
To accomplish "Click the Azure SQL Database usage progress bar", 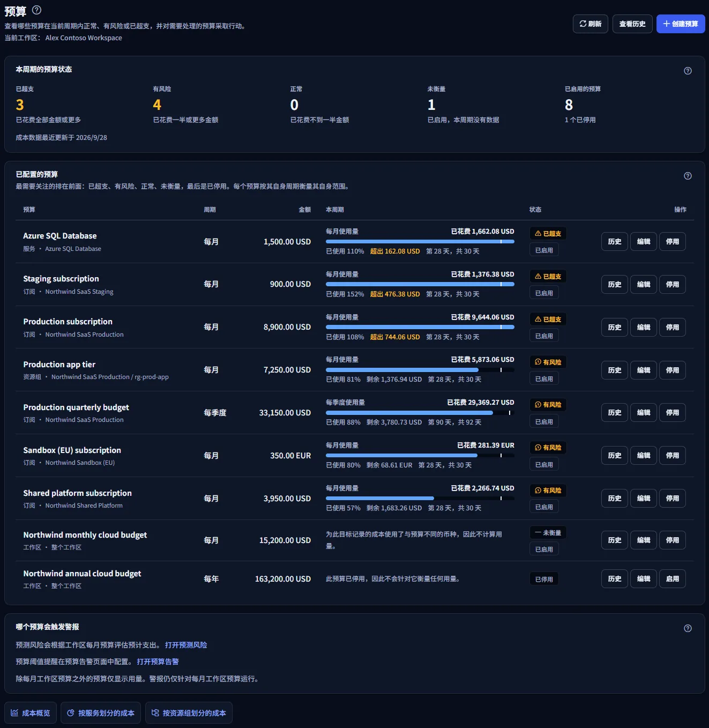I will pyautogui.click(x=420, y=242).
